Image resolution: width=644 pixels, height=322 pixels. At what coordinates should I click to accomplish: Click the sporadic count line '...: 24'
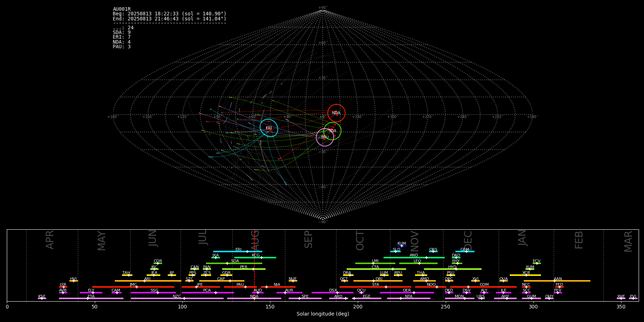pos(123,28)
